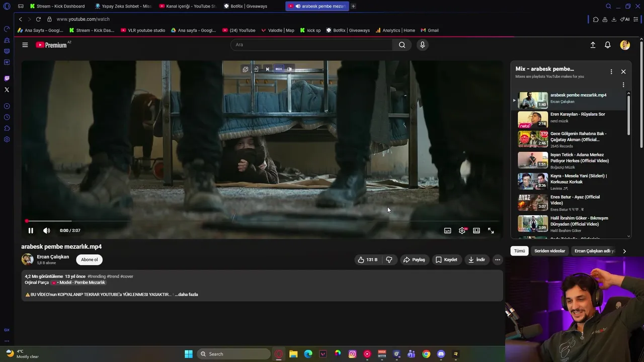
Task: Focus the Ara search field
Action: tap(311, 45)
